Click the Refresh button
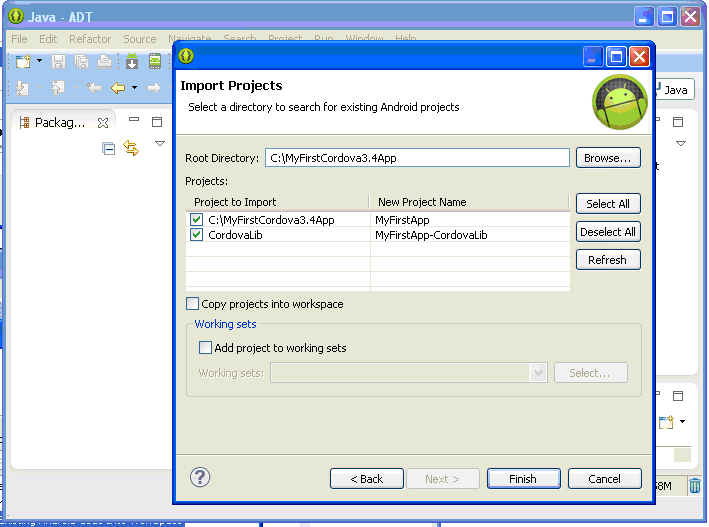Viewport: 709px width, 527px height. 608,260
